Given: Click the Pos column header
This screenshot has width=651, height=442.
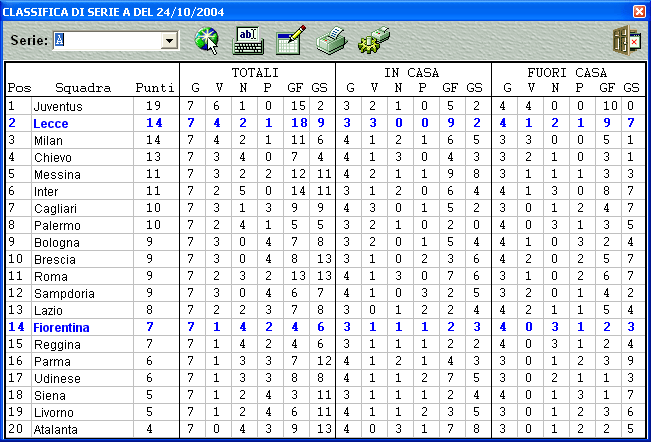Looking at the screenshot, I should (x=19, y=88).
